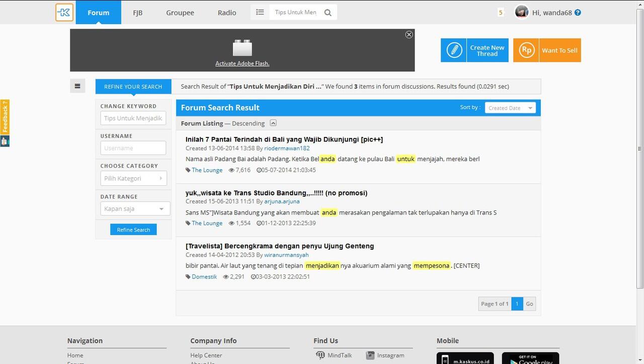Screen dimensions: 644x364
Task: Expand the Pilih Kategori dropdown
Action: click(x=133, y=178)
